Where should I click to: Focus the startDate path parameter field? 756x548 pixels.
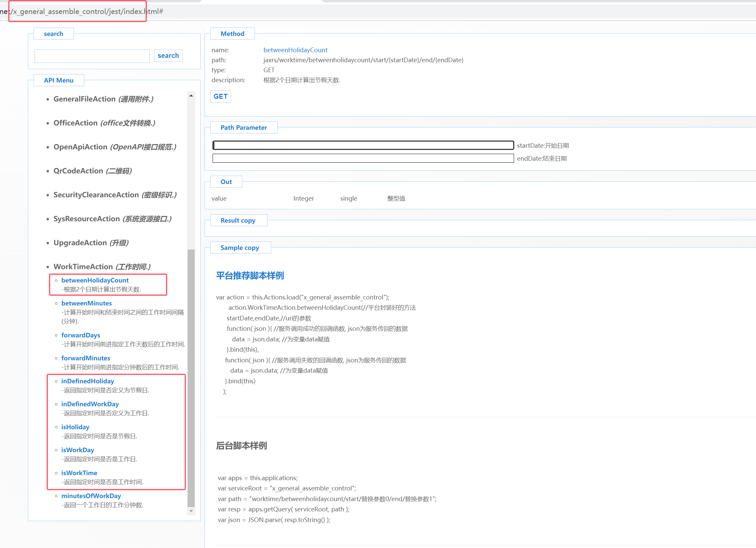(x=363, y=145)
